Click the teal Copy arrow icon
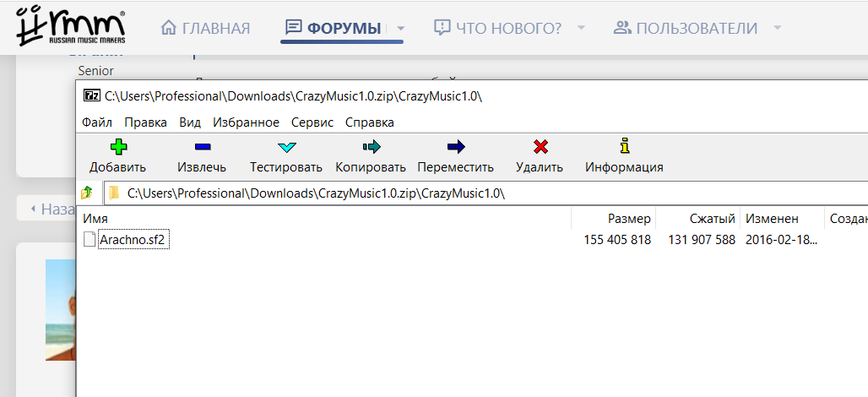Image resolution: width=868 pixels, height=397 pixels. 372,147
